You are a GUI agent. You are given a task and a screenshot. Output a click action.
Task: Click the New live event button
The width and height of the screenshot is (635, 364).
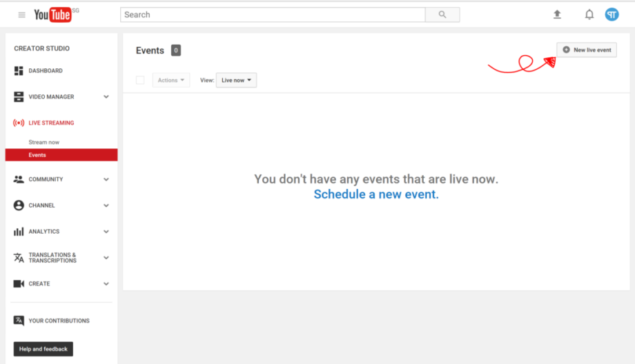click(x=587, y=50)
